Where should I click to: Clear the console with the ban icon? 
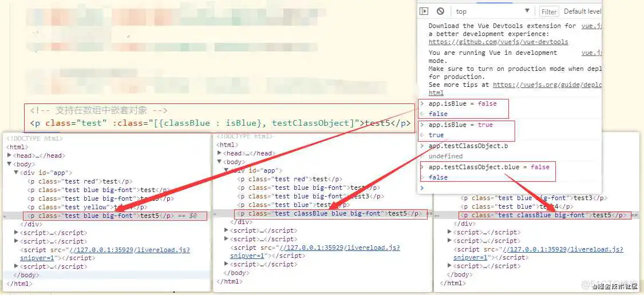(440, 11)
